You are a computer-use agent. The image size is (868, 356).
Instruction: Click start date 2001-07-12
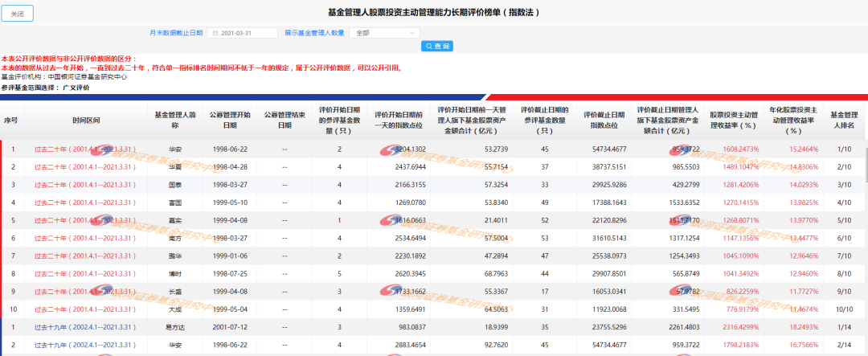(229, 327)
